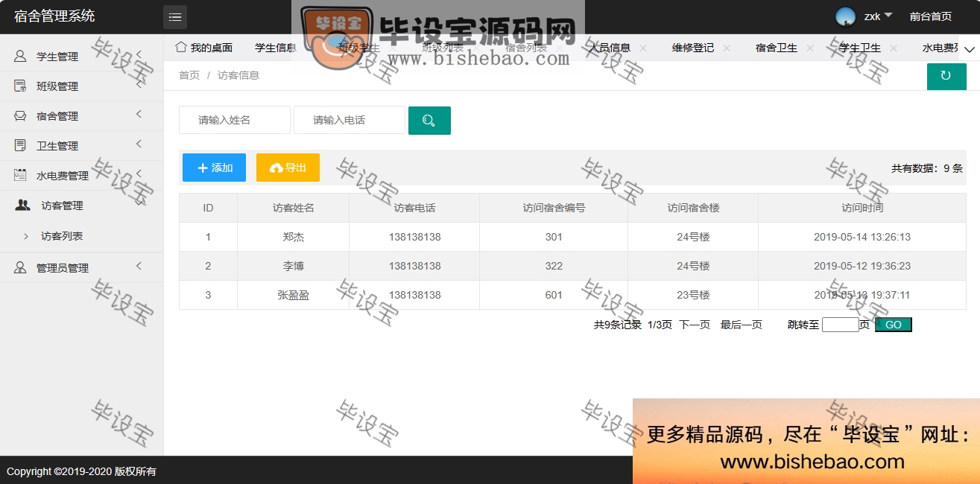Viewport: 980px width, 484px height.
Task: Click the 班级管理 sidebar icon
Action: 20,86
